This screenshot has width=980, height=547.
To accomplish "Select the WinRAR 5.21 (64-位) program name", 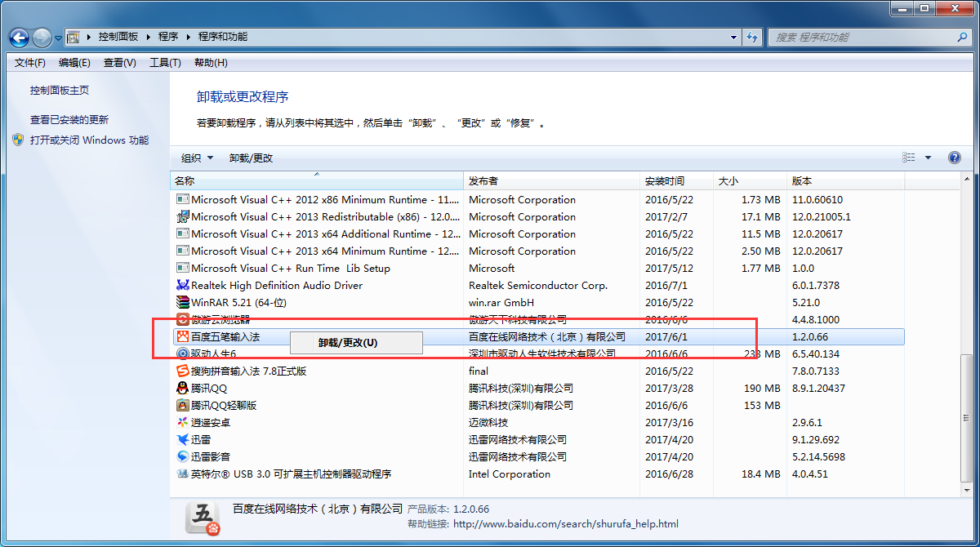I will (238, 303).
